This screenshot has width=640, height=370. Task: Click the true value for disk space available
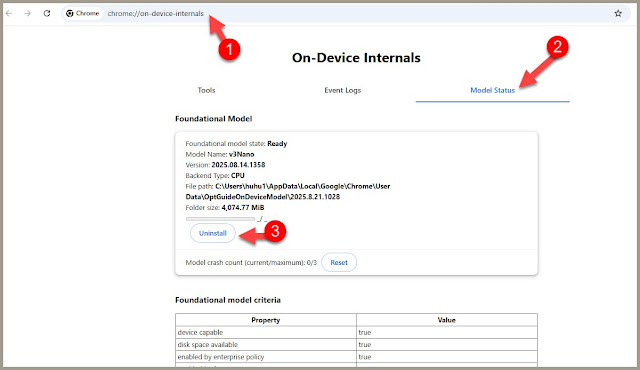click(447, 345)
